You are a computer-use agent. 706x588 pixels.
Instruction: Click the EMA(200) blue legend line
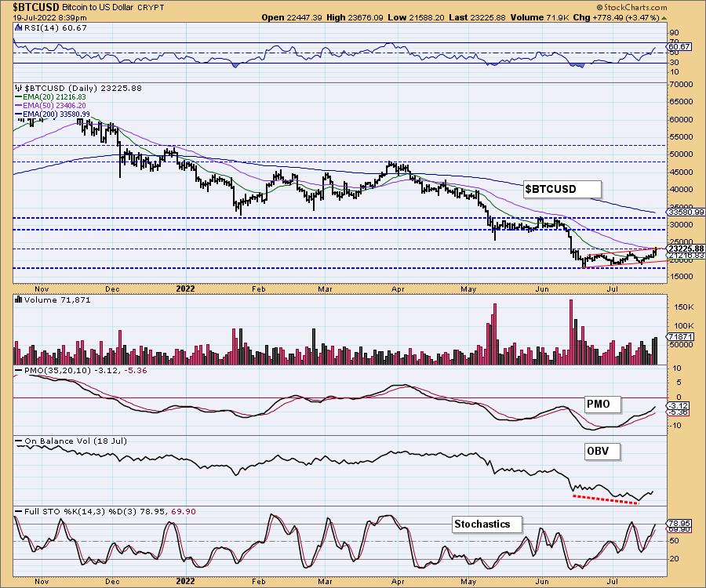click(x=19, y=114)
